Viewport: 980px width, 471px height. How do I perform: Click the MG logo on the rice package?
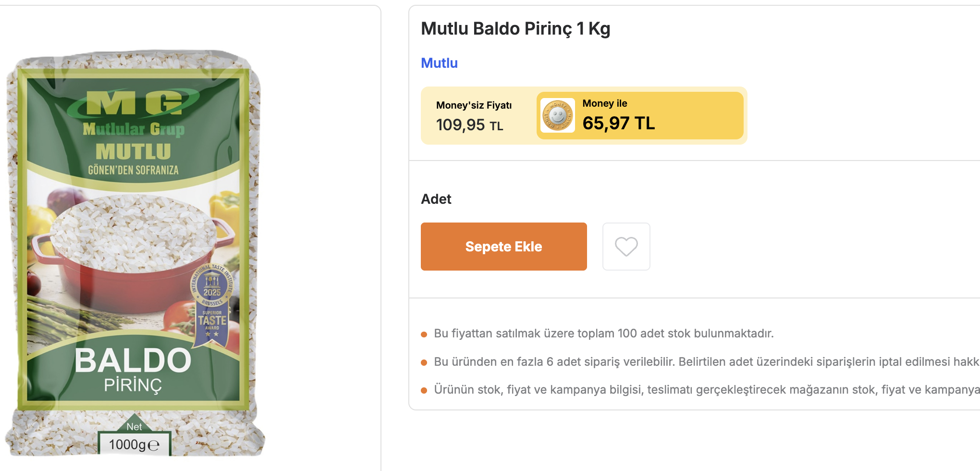(134, 103)
